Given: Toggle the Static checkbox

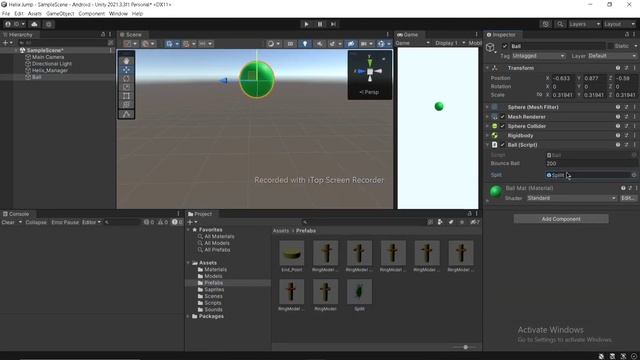Looking at the screenshot, I should pos(611,46).
